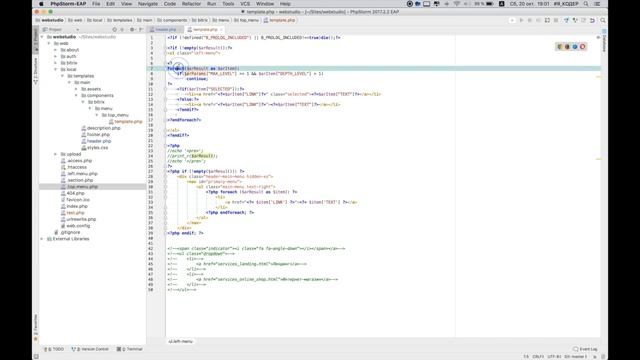The width and height of the screenshot is (640, 360).
Task: Open the File menu
Action: point(96,4)
